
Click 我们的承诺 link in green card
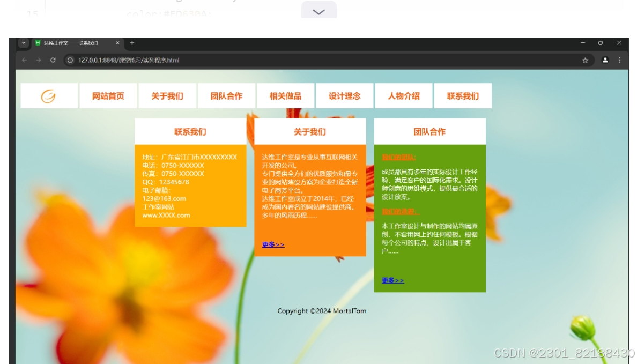click(x=400, y=212)
